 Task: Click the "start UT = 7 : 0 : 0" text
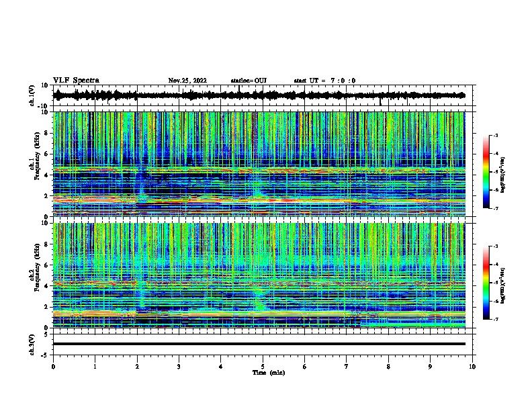point(324,81)
